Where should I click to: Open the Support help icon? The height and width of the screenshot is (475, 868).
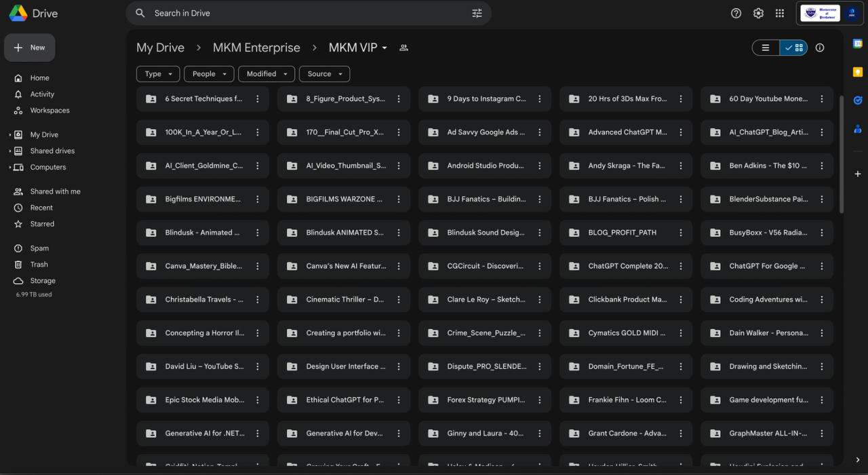pyautogui.click(x=736, y=13)
